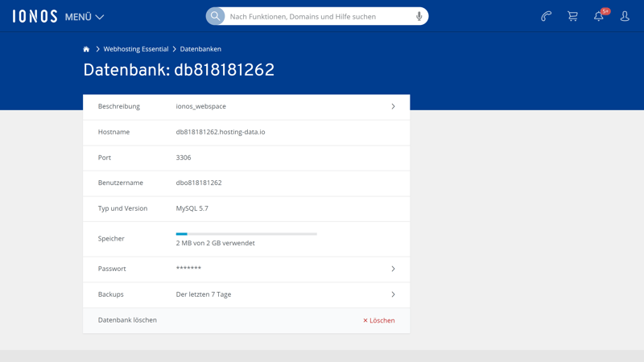This screenshot has height=362, width=644.
Task: Click the search magnifier icon
Action: point(215,16)
